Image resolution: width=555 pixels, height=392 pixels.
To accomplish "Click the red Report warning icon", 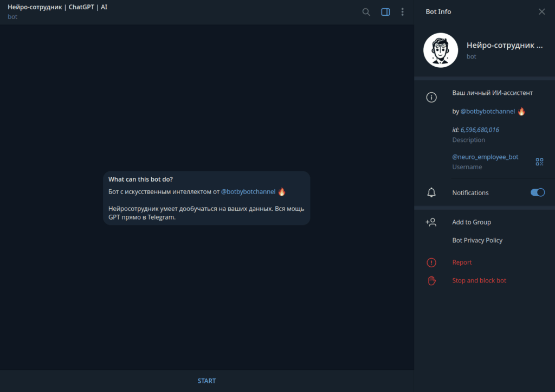I will [431, 262].
